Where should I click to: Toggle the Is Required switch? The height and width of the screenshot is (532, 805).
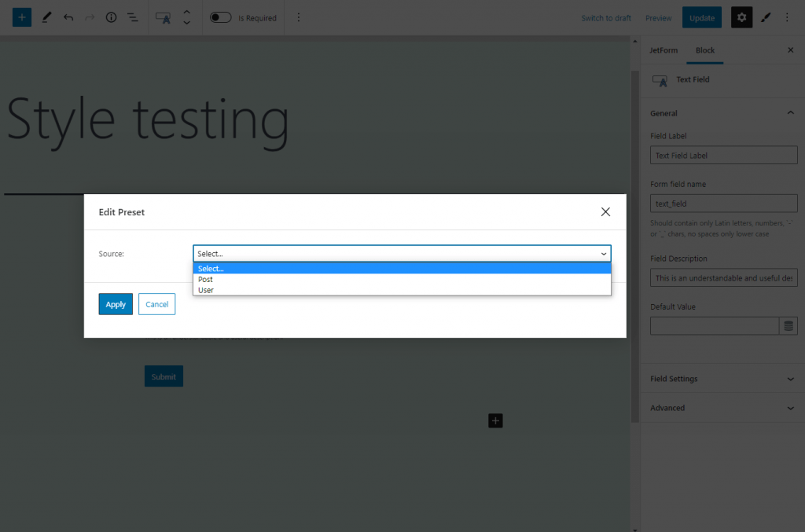pos(220,17)
